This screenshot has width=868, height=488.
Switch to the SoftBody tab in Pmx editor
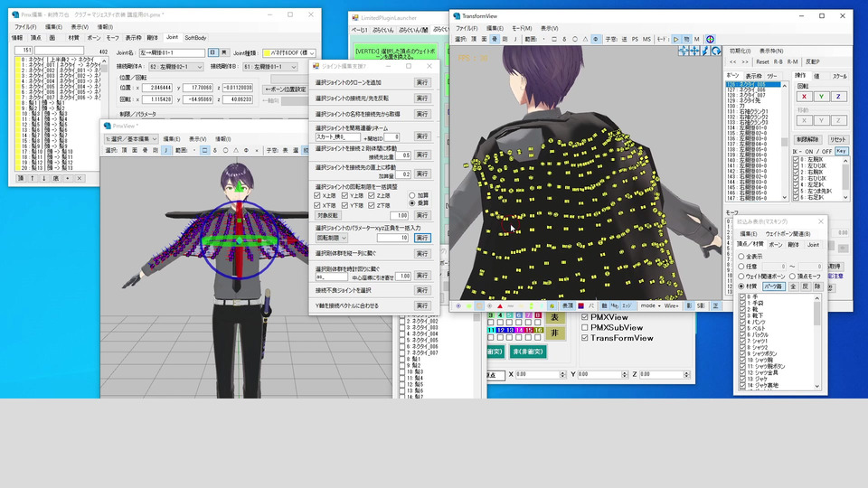click(x=195, y=38)
